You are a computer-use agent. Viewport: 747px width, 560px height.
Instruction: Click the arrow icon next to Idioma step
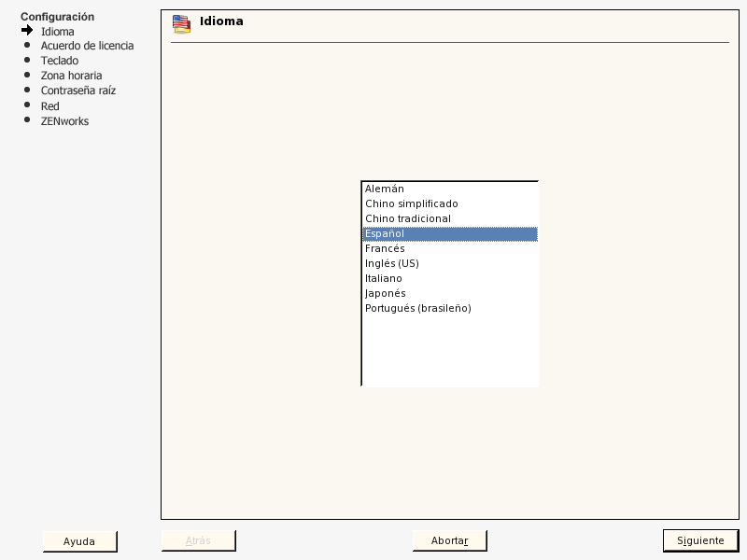point(27,31)
